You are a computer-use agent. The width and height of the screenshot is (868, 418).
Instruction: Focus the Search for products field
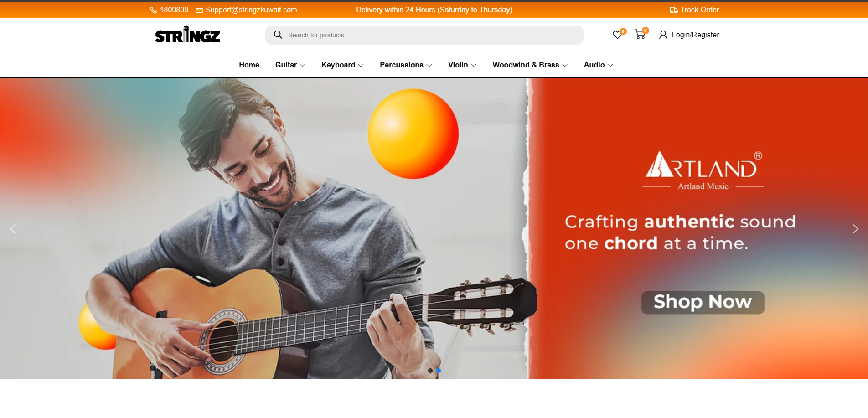[x=424, y=35]
